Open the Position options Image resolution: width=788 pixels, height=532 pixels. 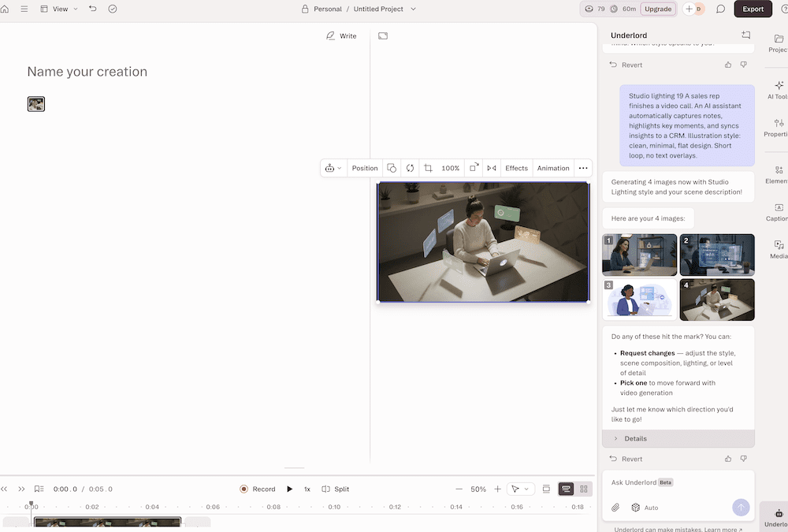pos(365,168)
